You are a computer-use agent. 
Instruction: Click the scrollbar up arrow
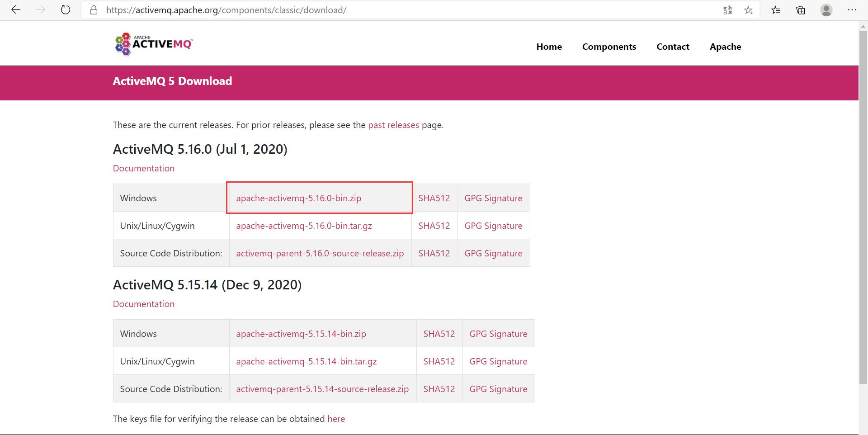pyautogui.click(x=863, y=26)
